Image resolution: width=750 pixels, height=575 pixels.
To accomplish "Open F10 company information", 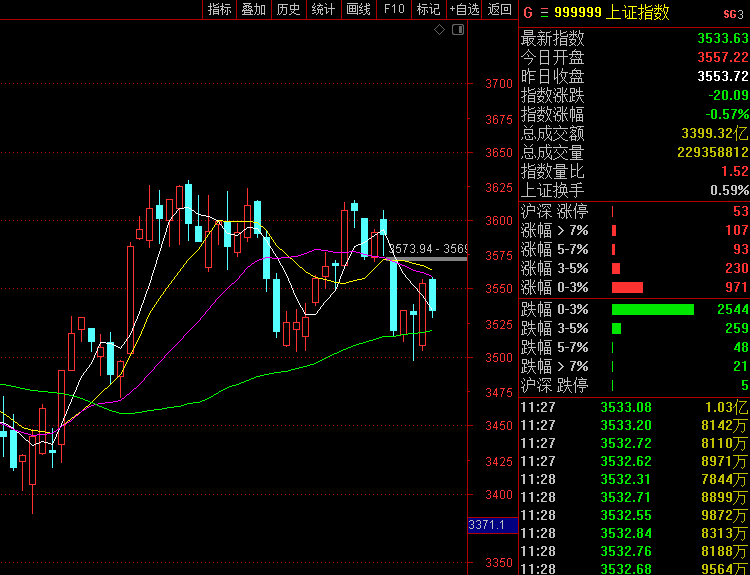I will click(x=394, y=9).
